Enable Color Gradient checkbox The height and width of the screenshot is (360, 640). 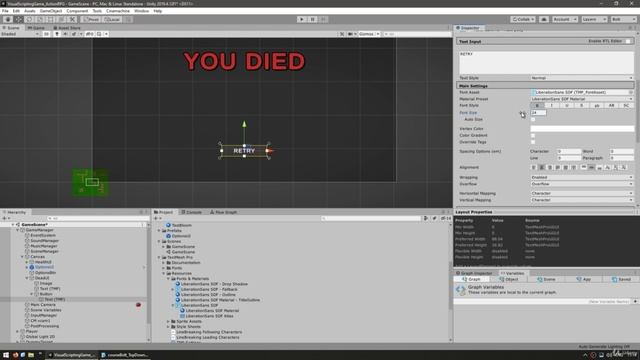click(x=533, y=136)
